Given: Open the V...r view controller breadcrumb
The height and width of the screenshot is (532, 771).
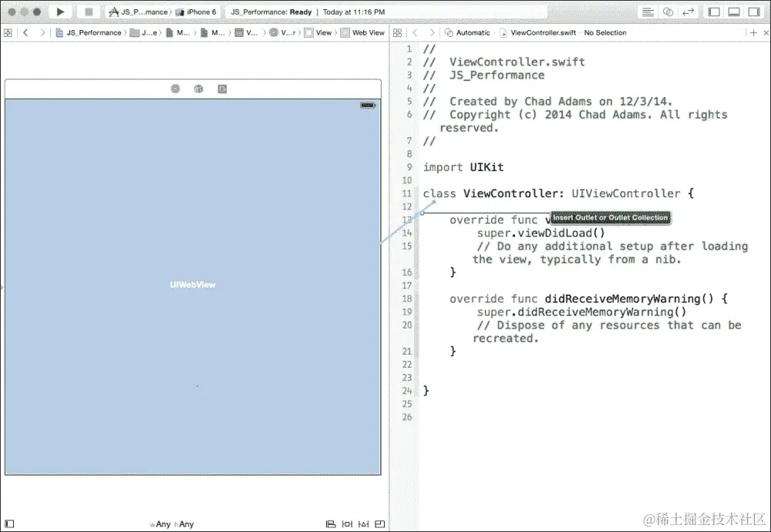Looking at the screenshot, I should (283, 33).
